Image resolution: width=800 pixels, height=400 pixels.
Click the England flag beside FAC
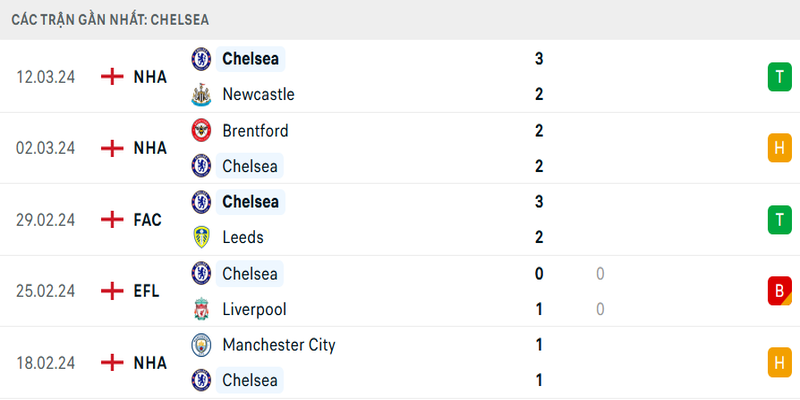[113, 219]
